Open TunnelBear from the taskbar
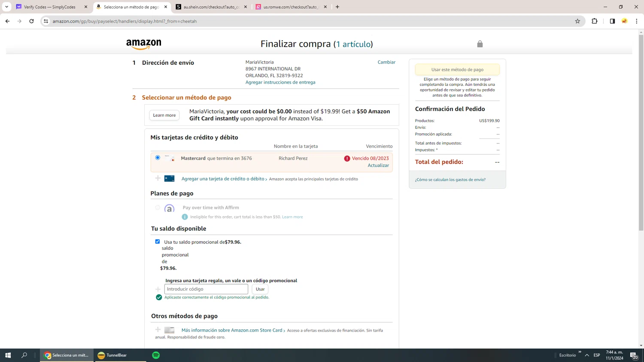Screen dimensions: 644x362 tap(121, 355)
